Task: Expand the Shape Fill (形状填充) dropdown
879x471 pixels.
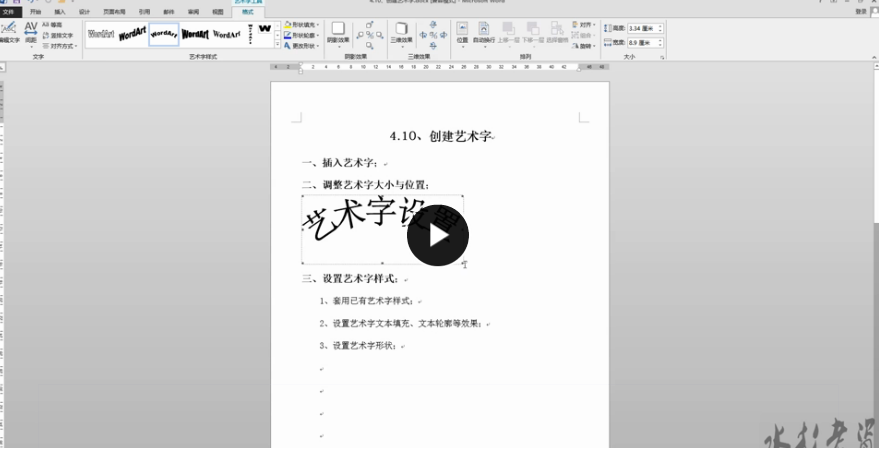Action: coord(302,25)
